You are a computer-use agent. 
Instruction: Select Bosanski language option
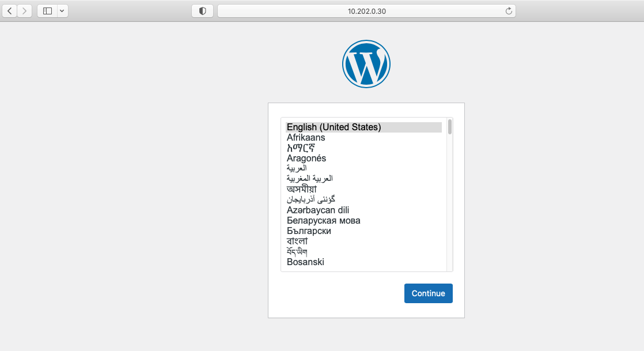point(363,262)
